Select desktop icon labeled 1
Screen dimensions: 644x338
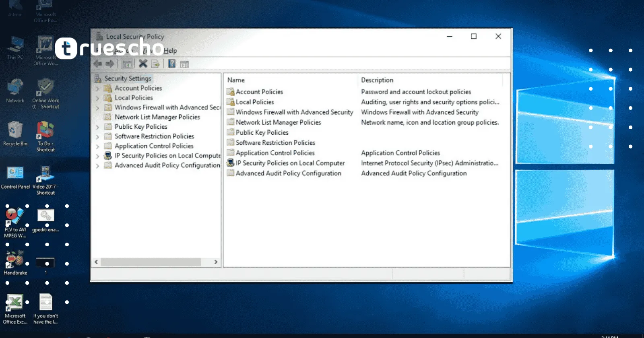(x=45, y=266)
